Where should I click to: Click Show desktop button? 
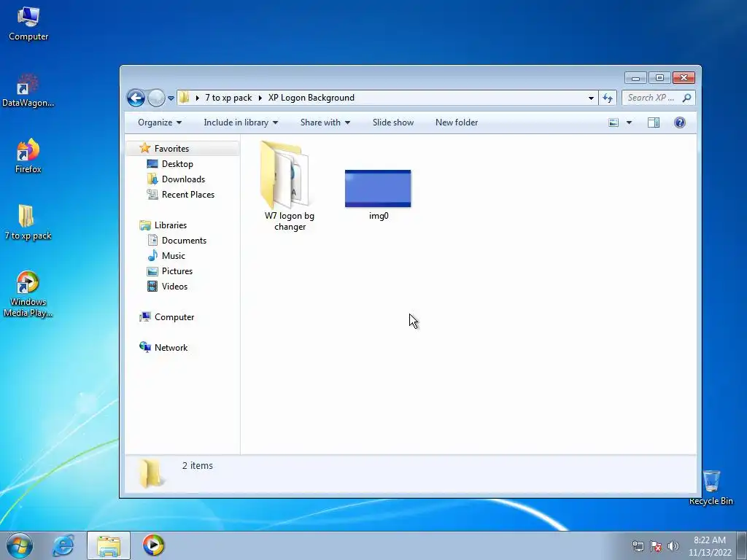[x=742, y=545]
